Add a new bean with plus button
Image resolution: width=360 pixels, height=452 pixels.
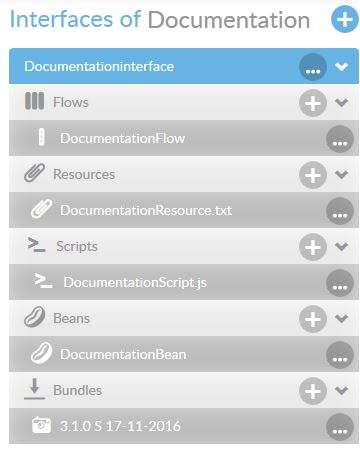tap(313, 319)
